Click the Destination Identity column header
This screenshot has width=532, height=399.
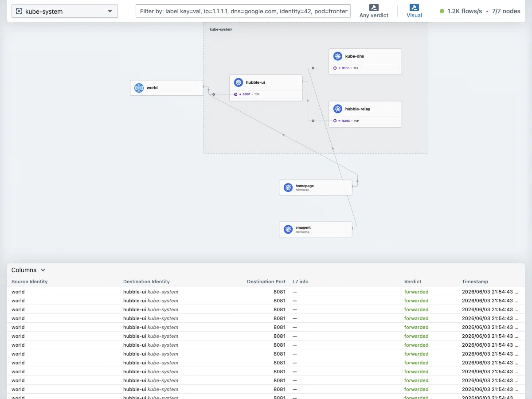pos(146,282)
